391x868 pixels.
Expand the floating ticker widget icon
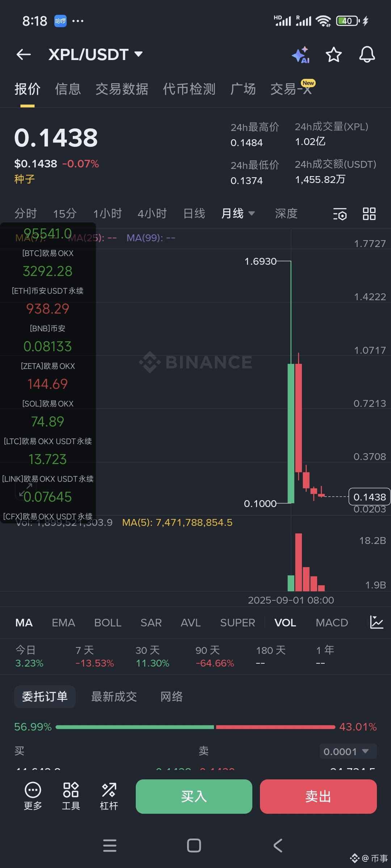tap(25, 490)
